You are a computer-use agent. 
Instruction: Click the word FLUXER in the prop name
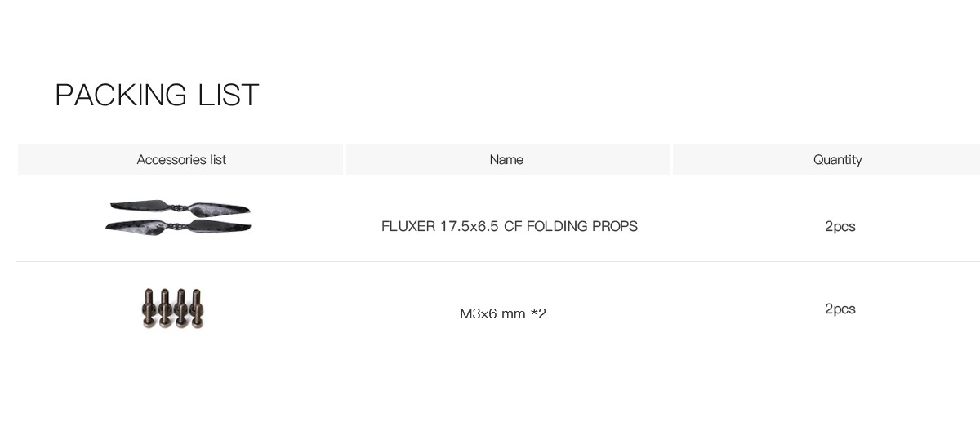pyautogui.click(x=408, y=226)
